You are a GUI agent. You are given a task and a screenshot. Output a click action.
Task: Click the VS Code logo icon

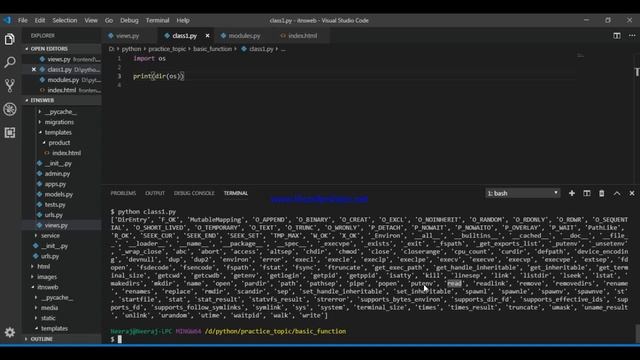[7, 20]
